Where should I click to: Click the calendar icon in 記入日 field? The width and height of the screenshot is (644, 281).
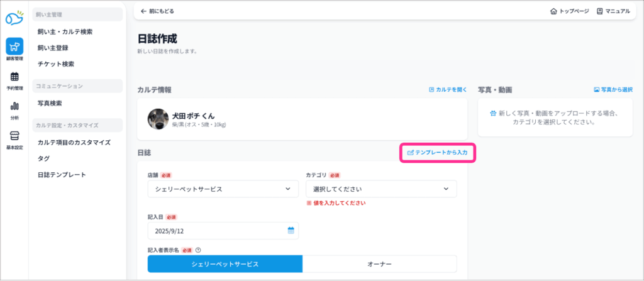pos(291,231)
